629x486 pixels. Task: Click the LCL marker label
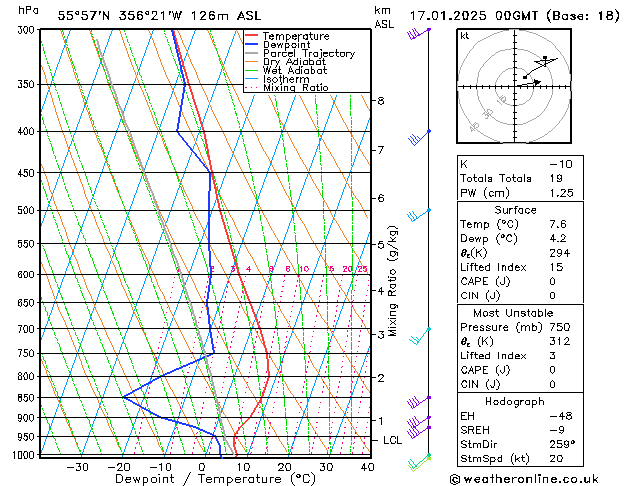click(x=392, y=440)
